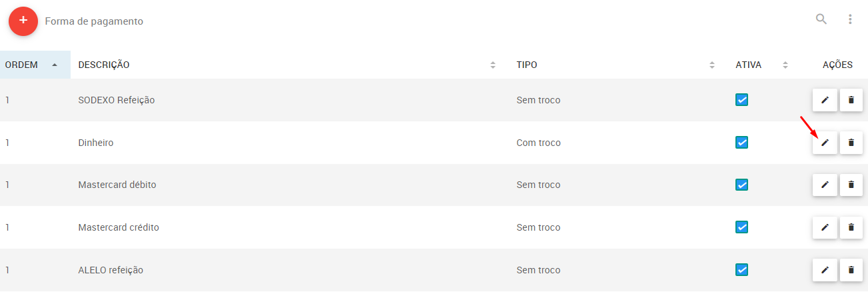Delete the Mastercard crédito entry
Image resolution: width=868 pixels, height=292 pixels.
pos(851,227)
